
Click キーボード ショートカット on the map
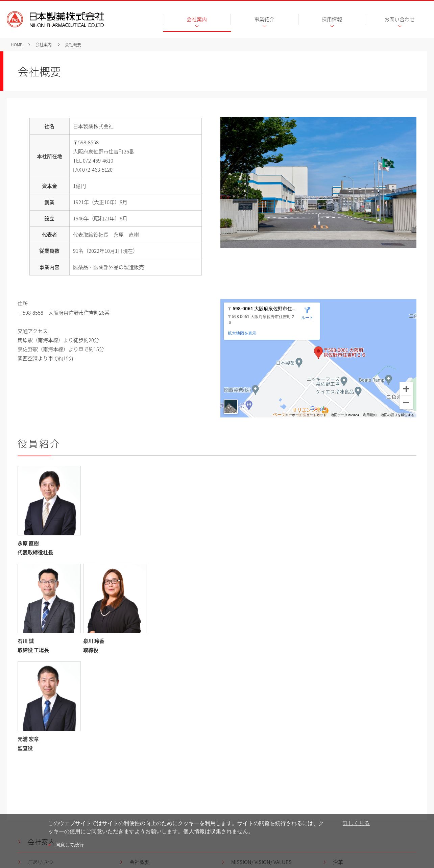(x=306, y=415)
